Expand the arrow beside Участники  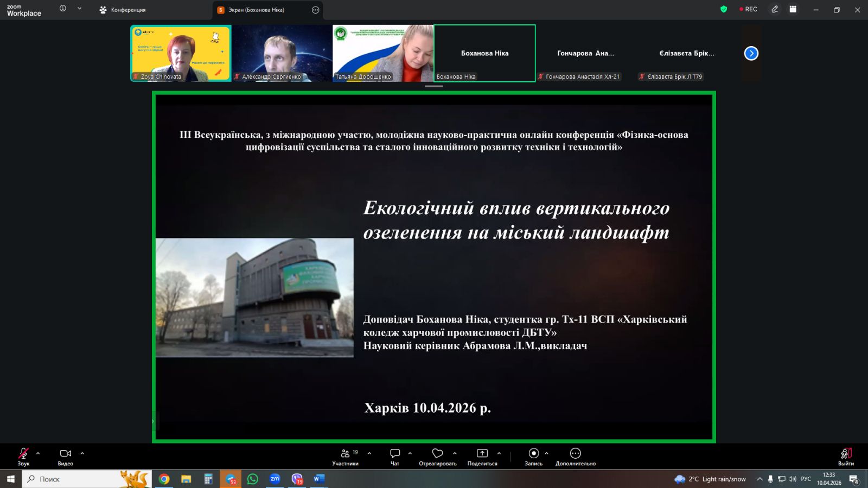369,453
